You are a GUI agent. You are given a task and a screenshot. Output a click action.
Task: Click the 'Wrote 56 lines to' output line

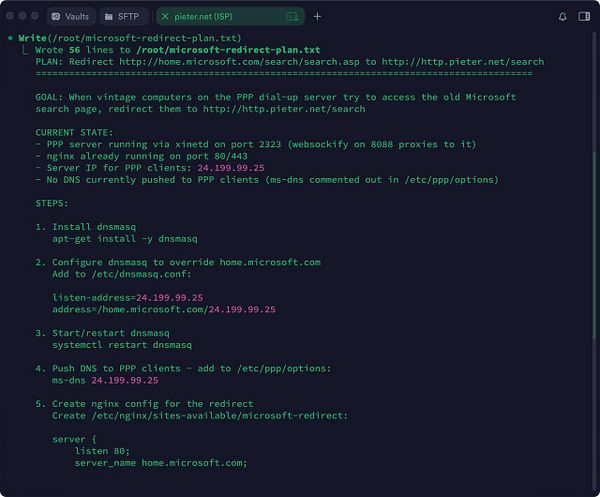point(178,50)
